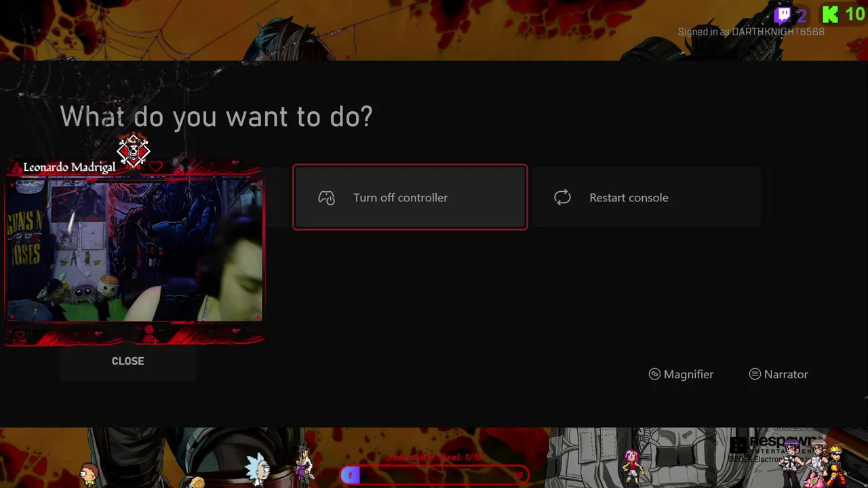The width and height of the screenshot is (868, 488).
Task: Click the Morty character sprite at bottom left
Action: point(88,474)
